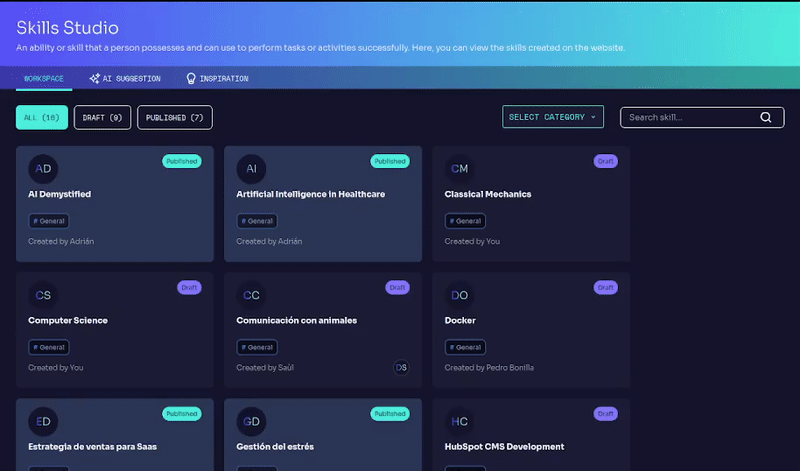Show only Draft (9) skills

coord(102,117)
